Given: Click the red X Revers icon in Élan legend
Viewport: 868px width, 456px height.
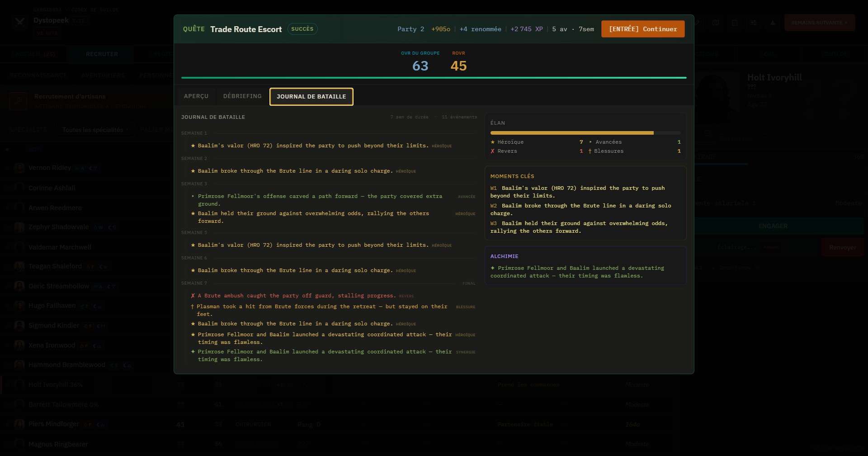Looking at the screenshot, I should point(492,151).
